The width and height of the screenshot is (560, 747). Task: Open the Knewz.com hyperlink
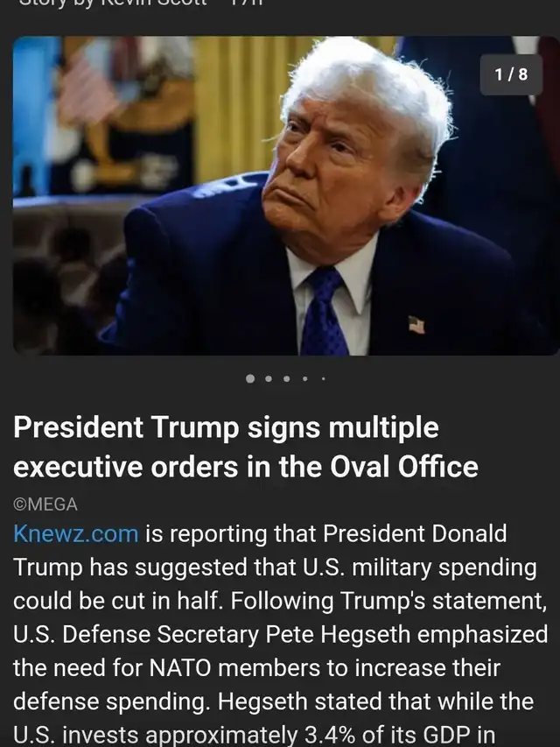(x=76, y=533)
